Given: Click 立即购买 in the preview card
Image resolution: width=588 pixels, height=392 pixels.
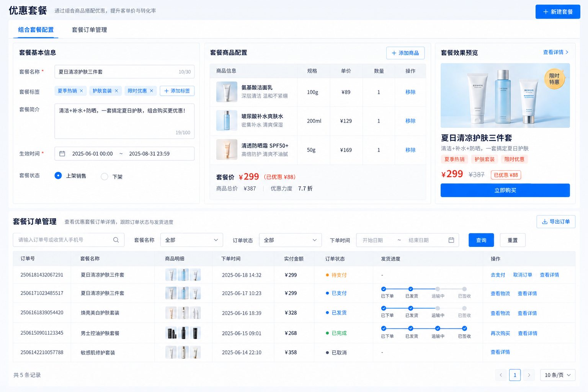Looking at the screenshot, I should (x=505, y=190).
